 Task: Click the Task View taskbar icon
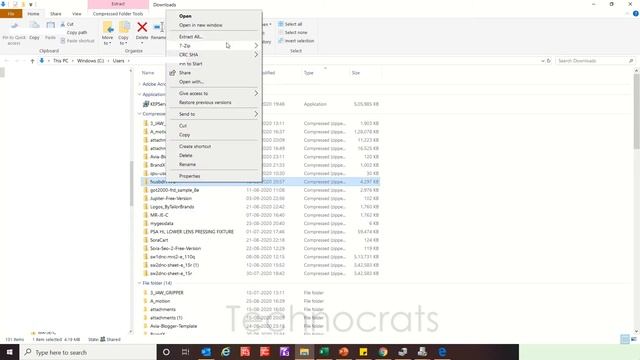(185, 352)
